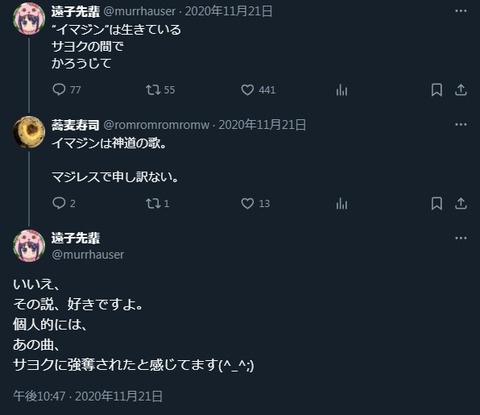Image resolution: width=480 pixels, height=415 pixels.
Task: Retweet 蕎麦寿司's tweet with 1 retweet
Action: 153,203
